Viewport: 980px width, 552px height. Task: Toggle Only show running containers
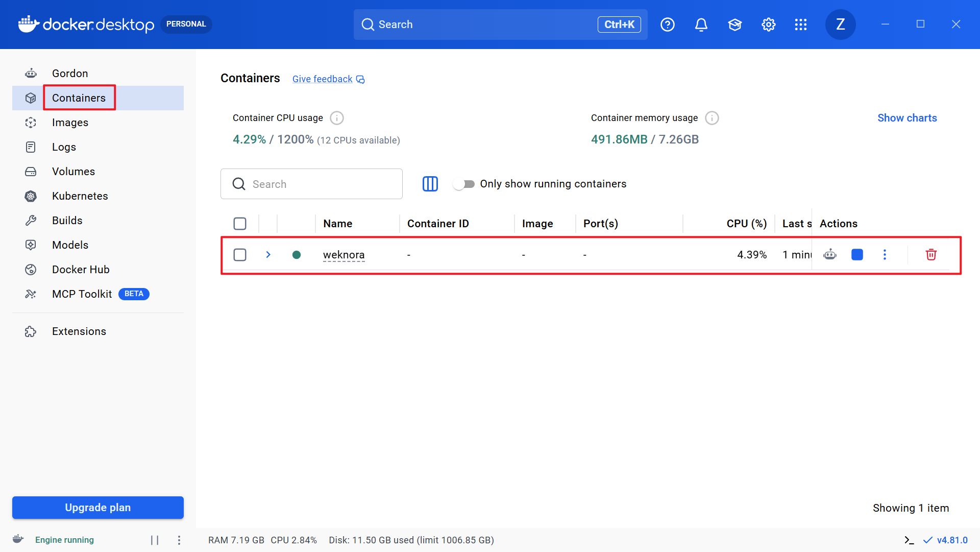463,184
